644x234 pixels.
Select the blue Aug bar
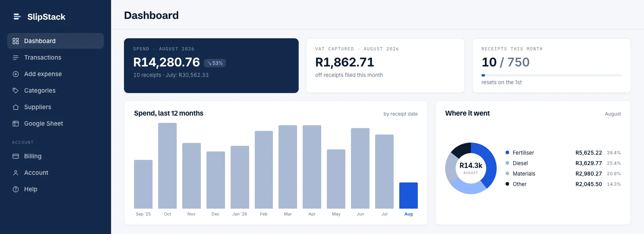[x=409, y=195]
